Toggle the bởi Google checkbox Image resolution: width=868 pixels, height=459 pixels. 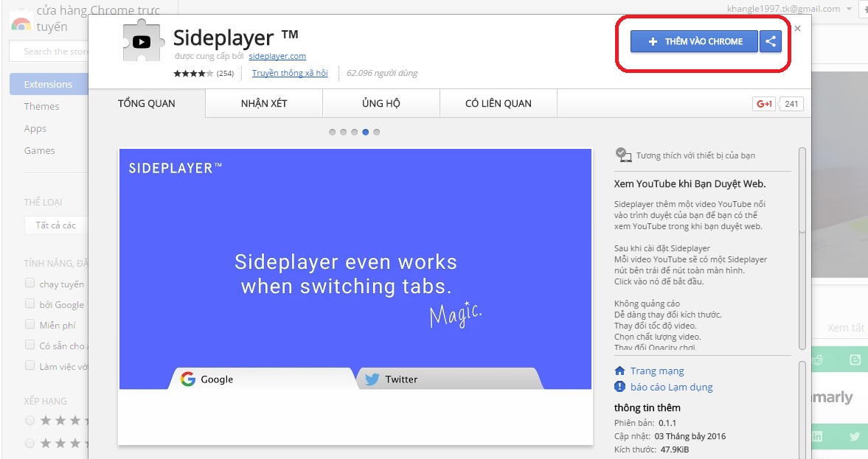(x=30, y=304)
